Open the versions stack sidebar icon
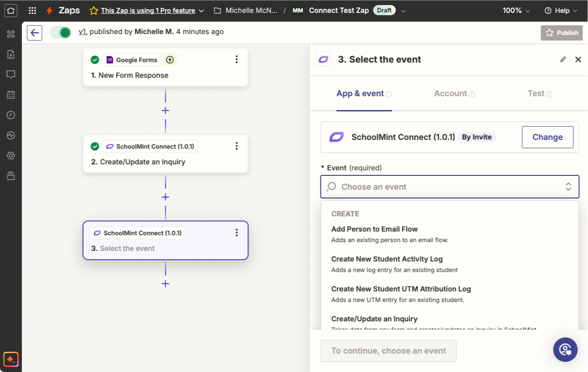 pyautogui.click(x=11, y=176)
